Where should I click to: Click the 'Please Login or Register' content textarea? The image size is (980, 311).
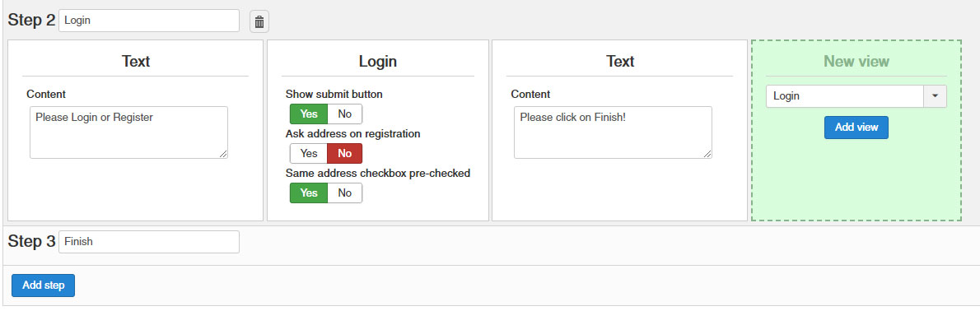click(x=128, y=132)
